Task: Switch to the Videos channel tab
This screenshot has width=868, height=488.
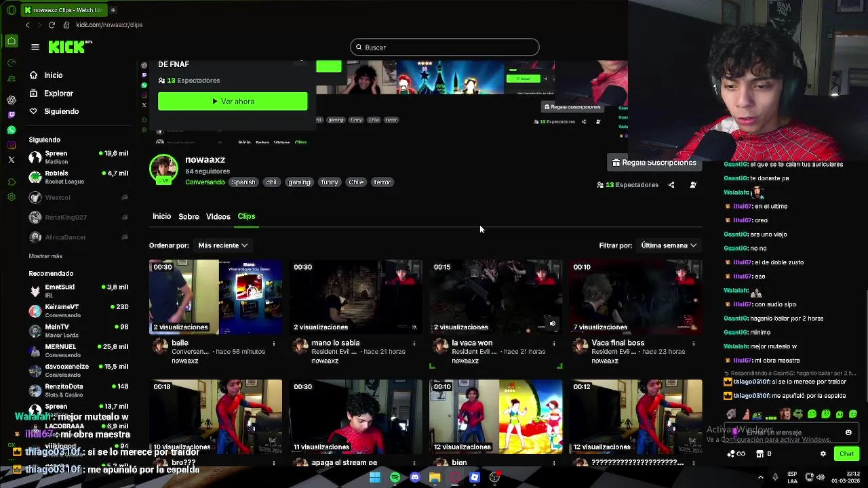Action: click(x=218, y=217)
